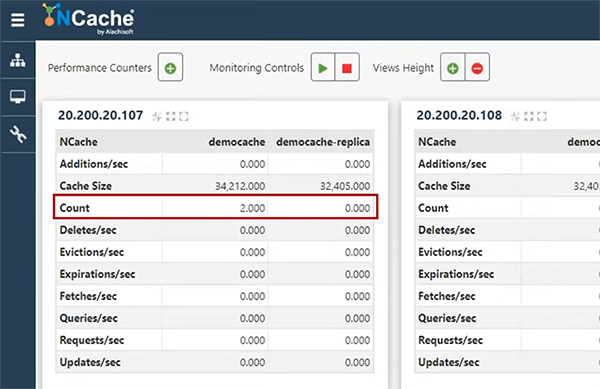The height and width of the screenshot is (389, 600).
Task: Click the democache-replica column header
Action: [323, 142]
